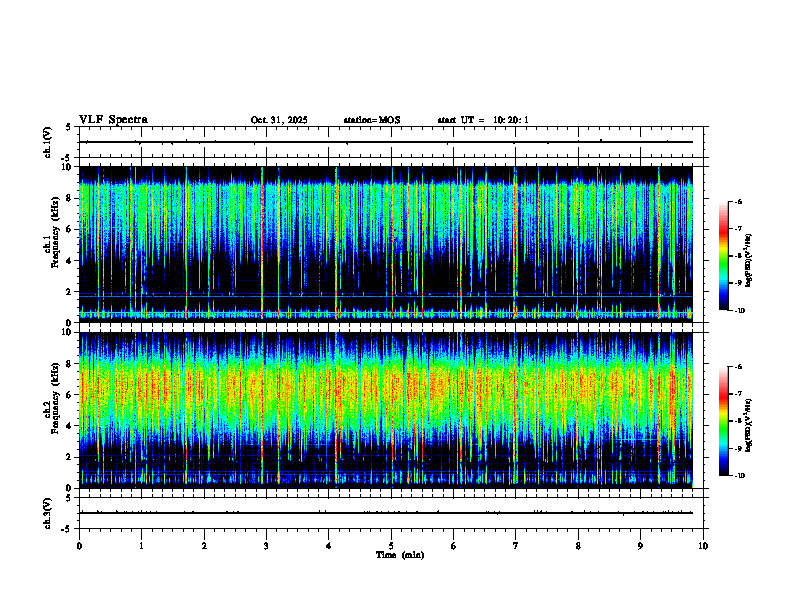
Task: Click the time axis tick label "7"
Action: pos(516,546)
